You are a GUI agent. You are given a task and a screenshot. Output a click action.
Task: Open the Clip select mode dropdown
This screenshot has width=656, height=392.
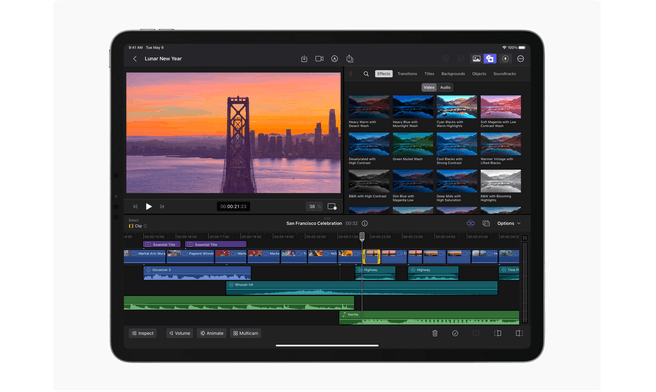138,226
